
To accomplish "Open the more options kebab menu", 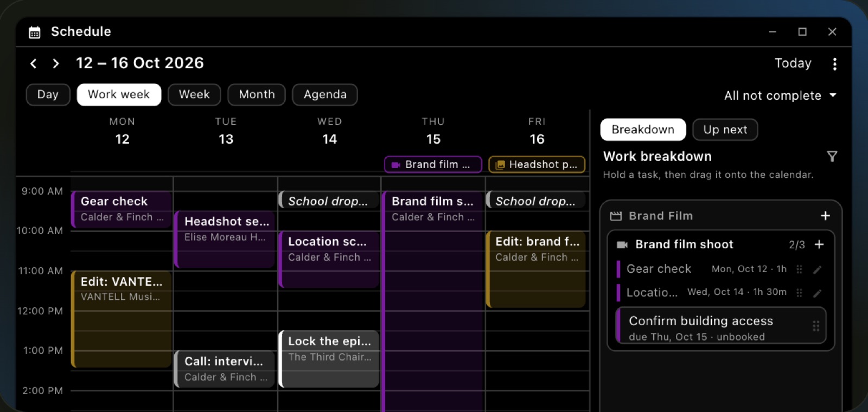I will [x=834, y=64].
